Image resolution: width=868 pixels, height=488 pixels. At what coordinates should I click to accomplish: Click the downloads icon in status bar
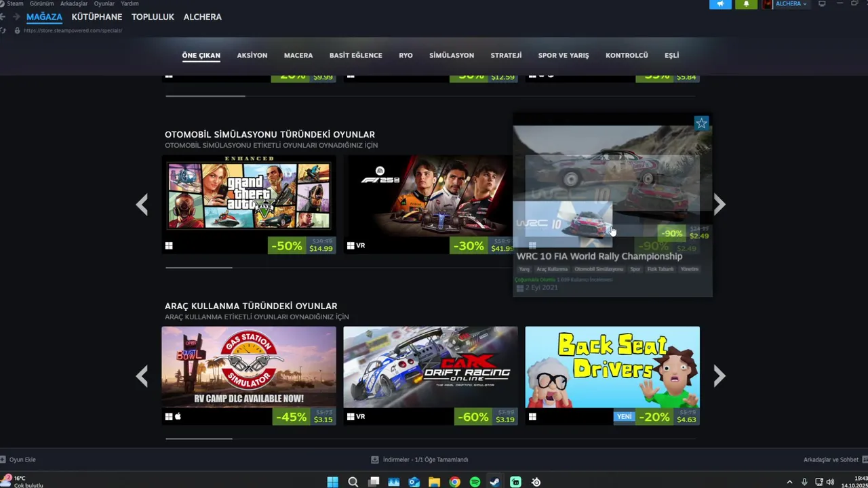(374, 460)
